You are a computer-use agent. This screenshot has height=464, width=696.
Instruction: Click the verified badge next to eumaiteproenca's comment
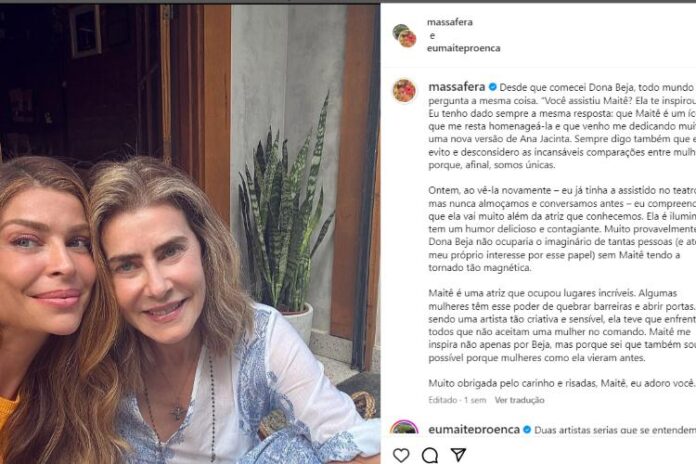coord(526,430)
